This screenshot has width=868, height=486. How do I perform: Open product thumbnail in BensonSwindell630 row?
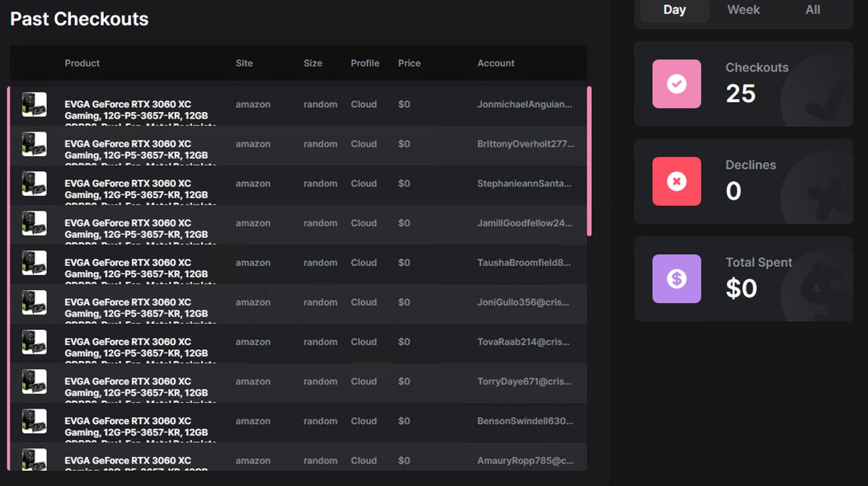34,421
